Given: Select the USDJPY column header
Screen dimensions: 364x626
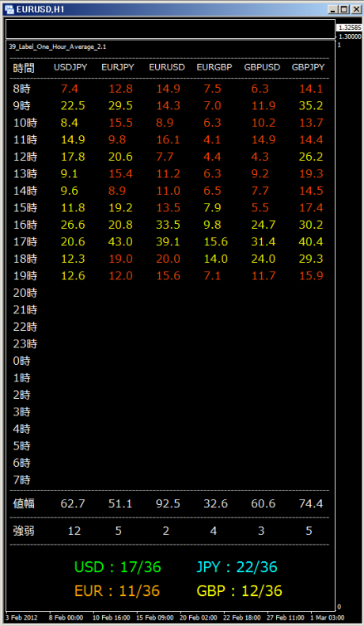Looking at the screenshot, I should click(x=70, y=67).
